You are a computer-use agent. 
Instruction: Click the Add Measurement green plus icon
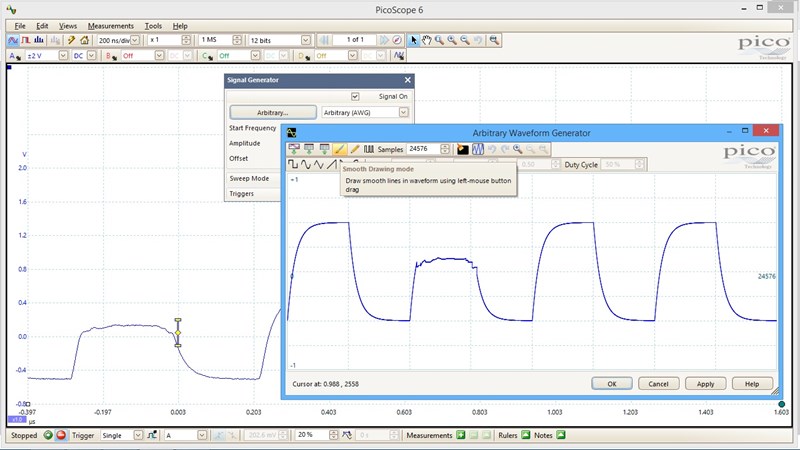point(461,435)
